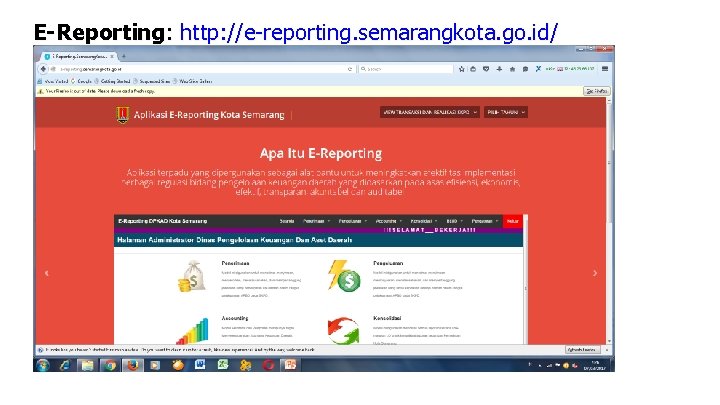The width and height of the screenshot is (720, 405).
Task: Open the PILIH TAHUN dropdown
Action: point(506,112)
